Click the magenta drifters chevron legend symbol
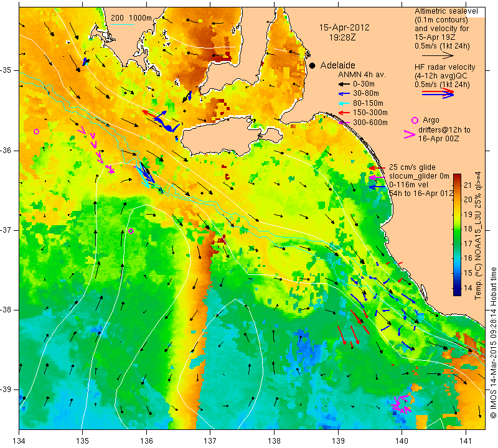The width and height of the screenshot is (498, 448). click(x=410, y=134)
